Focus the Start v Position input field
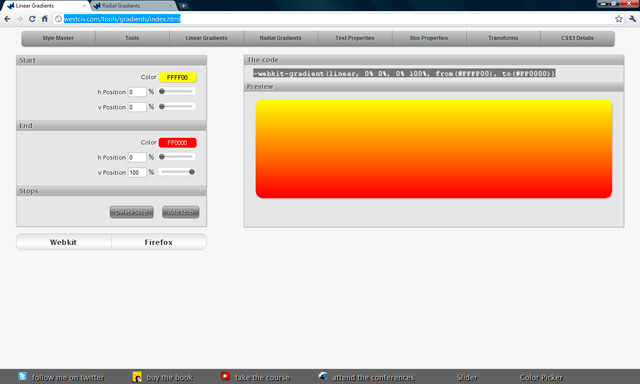This screenshot has width=640, height=384. 137,107
